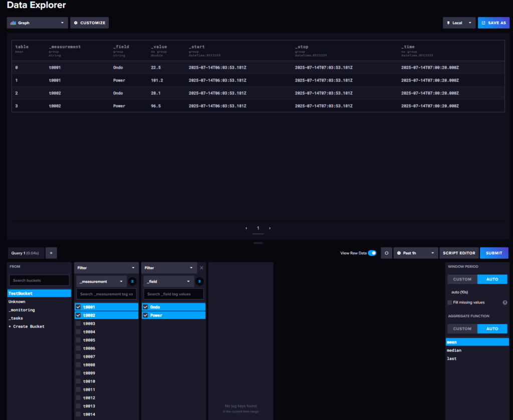Switch Window Period to Auto
The height and width of the screenshot is (420, 513).
(x=492, y=279)
